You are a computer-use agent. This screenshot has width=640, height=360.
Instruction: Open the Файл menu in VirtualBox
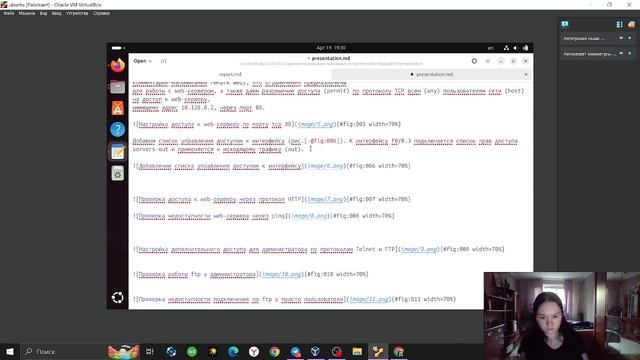coord(9,13)
